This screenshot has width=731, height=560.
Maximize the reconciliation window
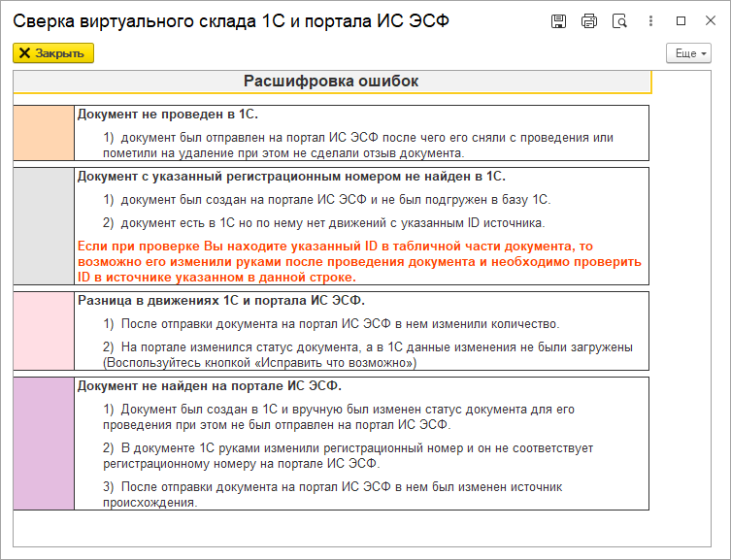pos(681,20)
